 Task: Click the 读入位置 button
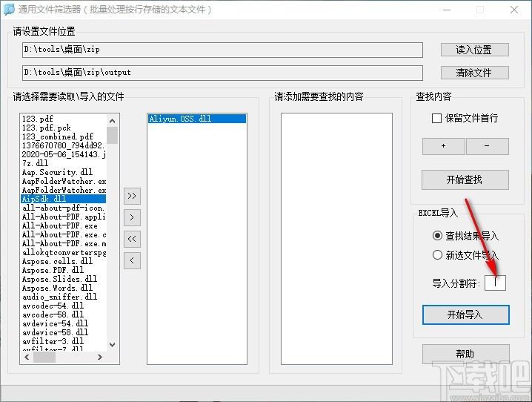coord(475,50)
